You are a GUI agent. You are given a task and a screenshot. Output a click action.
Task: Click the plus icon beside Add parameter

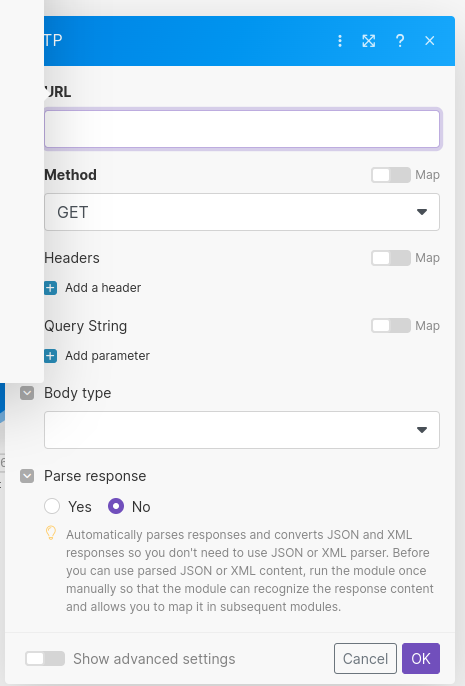pyautogui.click(x=50, y=356)
